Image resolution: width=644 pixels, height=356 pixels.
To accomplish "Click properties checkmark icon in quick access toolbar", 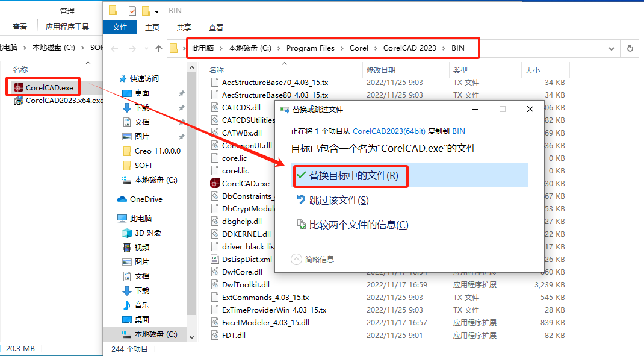I will [132, 11].
